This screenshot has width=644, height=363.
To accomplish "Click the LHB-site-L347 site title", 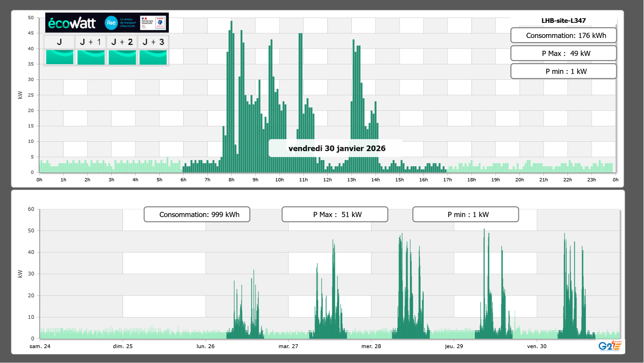I will coord(563,21).
